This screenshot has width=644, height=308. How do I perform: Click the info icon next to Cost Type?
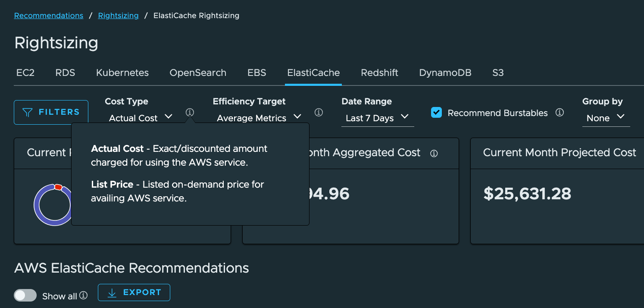click(190, 112)
